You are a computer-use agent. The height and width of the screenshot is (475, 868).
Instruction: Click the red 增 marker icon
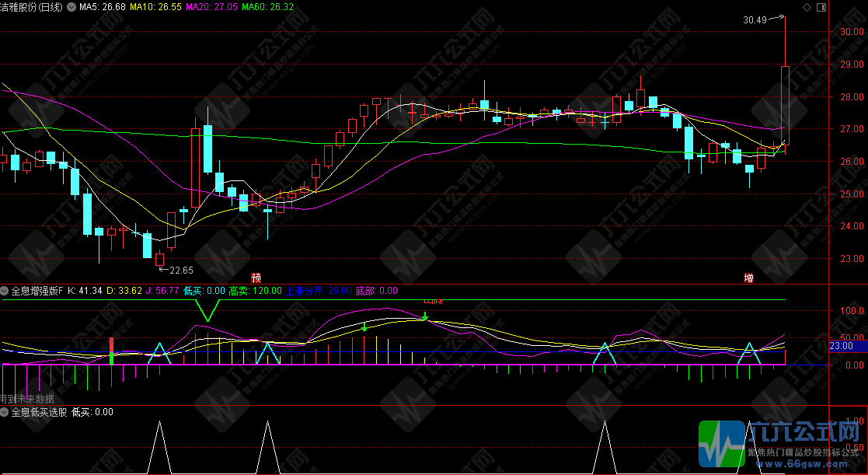point(748,277)
